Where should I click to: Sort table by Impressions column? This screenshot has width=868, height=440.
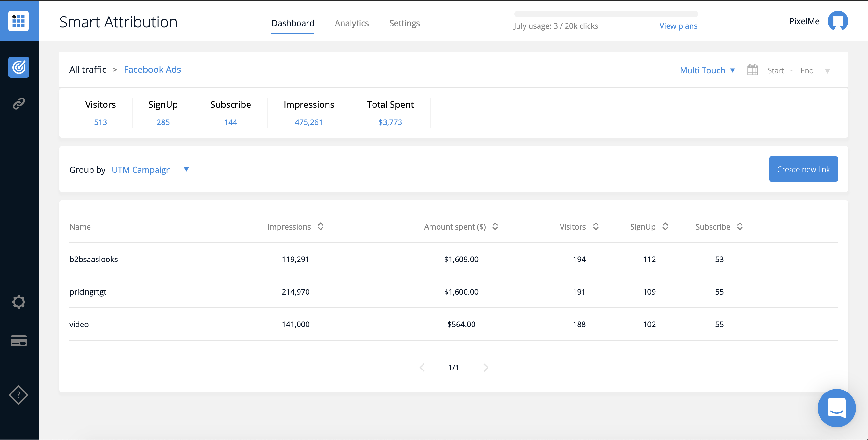point(321,226)
